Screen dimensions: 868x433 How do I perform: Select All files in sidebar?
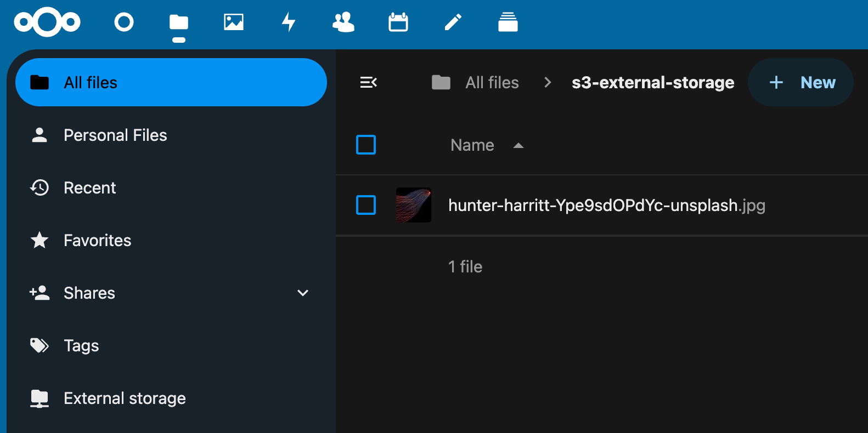[171, 82]
